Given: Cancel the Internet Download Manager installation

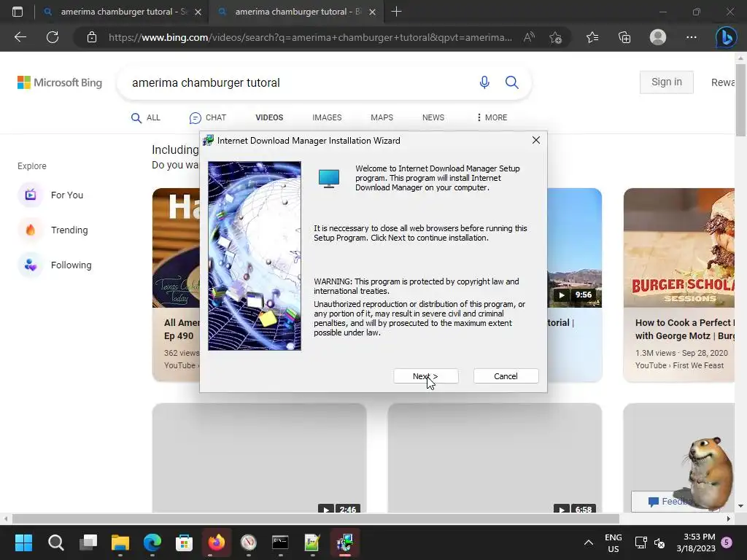Looking at the screenshot, I should tap(506, 376).
